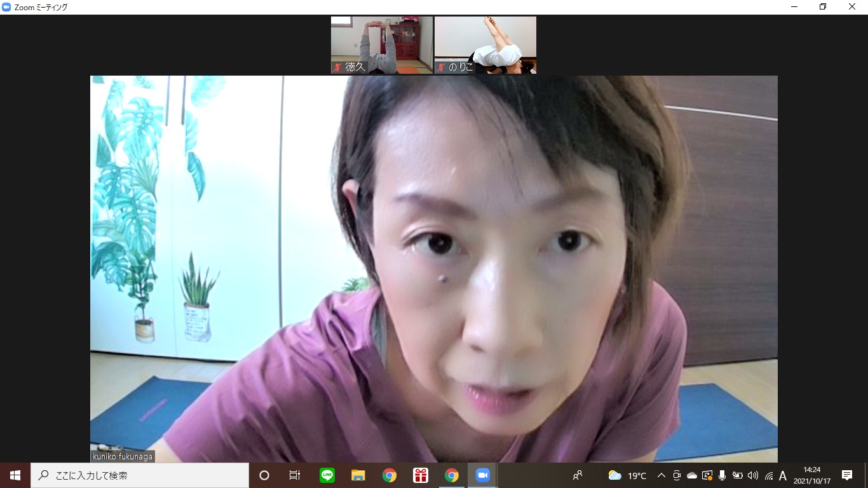The height and width of the screenshot is (488, 868).
Task: Open the Chrome icon beside File Explorer
Action: [x=390, y=475]
